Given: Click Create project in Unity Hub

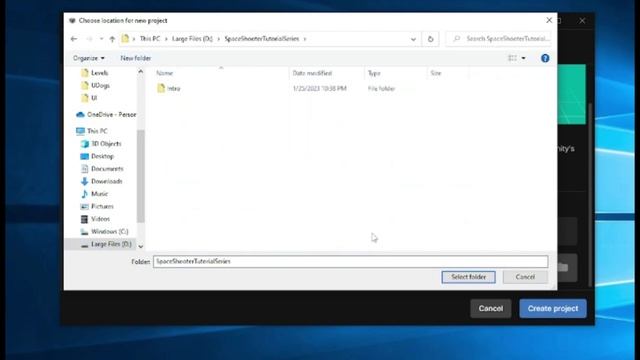Looking at the screenshot, I should [x=553, y=309].
